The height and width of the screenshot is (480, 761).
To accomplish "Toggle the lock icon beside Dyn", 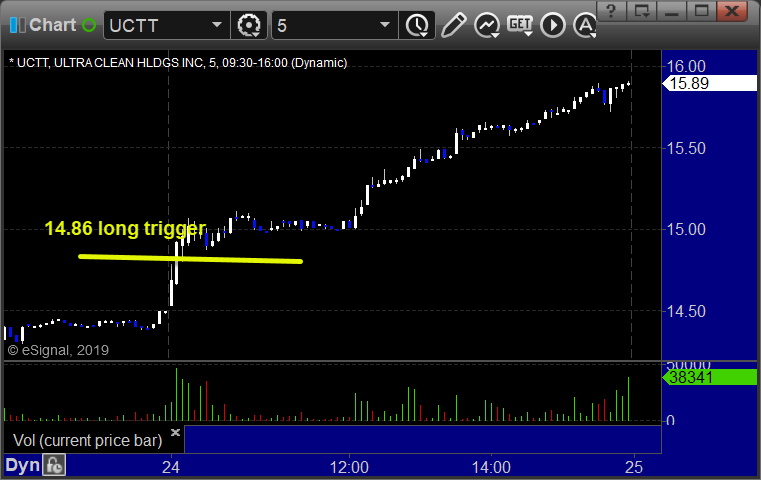I will pyautogui.click(x=54, y=465).
